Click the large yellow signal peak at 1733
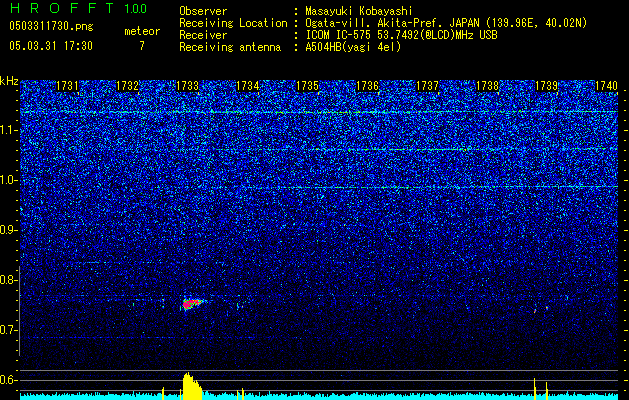629x400 pixels. coord(192,386)
